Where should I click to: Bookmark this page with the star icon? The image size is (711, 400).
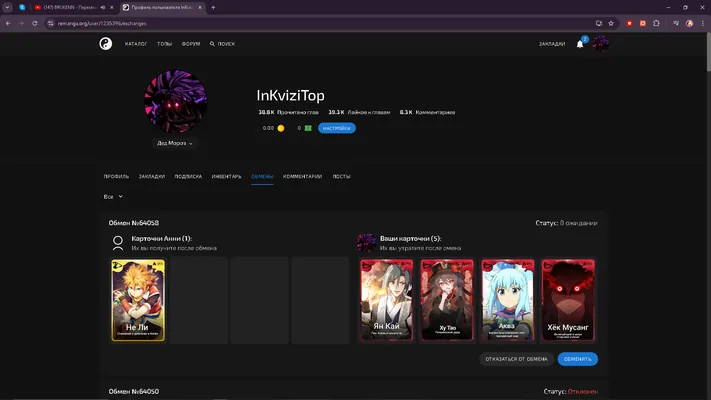pos(611,23)
